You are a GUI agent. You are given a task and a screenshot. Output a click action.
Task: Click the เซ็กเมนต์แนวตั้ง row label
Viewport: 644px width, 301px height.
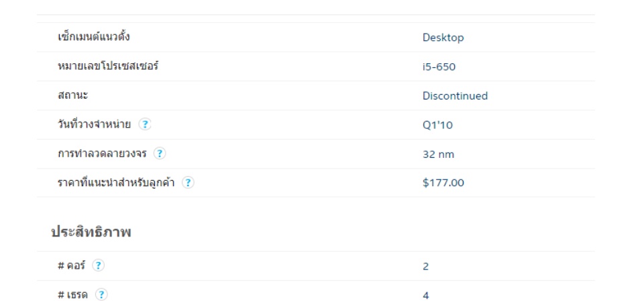[x=94, y=36]
